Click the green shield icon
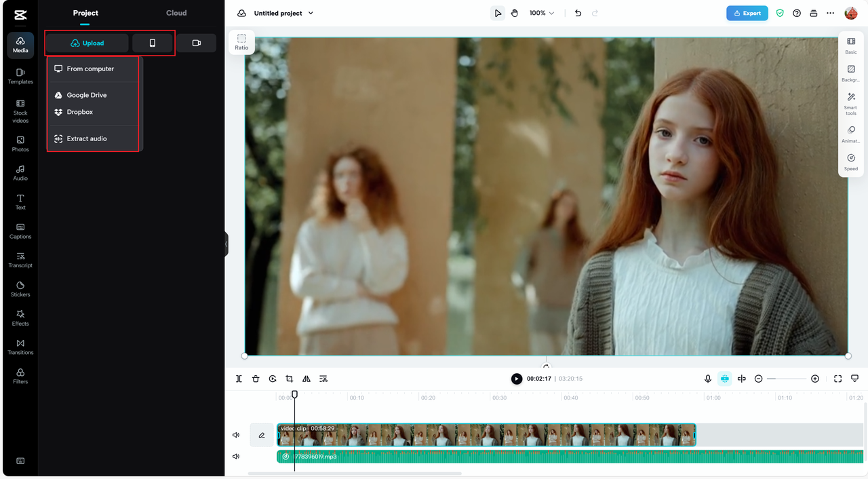868x479 pixels. tap(780, 13)
